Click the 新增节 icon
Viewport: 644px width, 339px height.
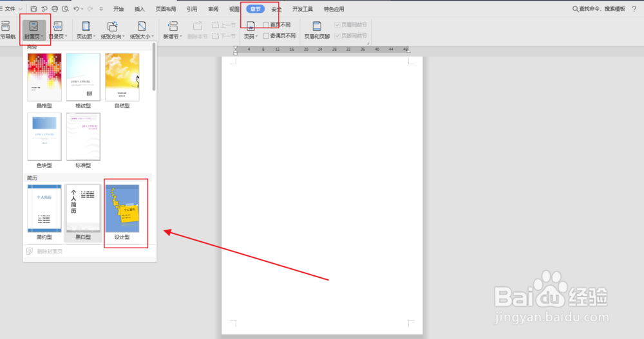click(x=173, y=26)
